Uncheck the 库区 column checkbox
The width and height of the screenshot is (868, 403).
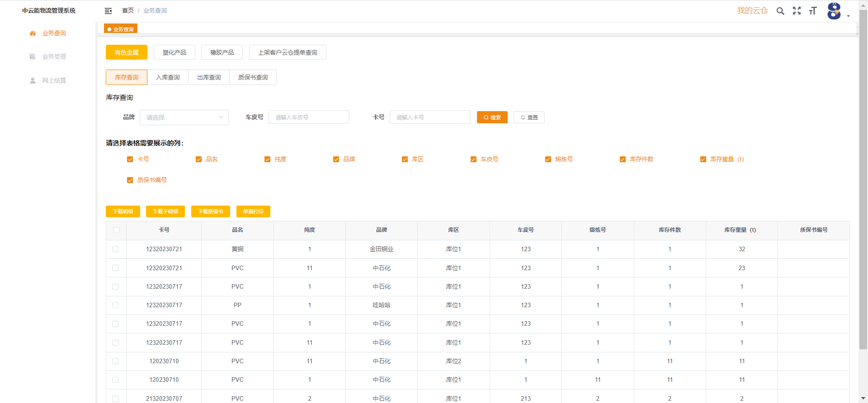point(405,159)
